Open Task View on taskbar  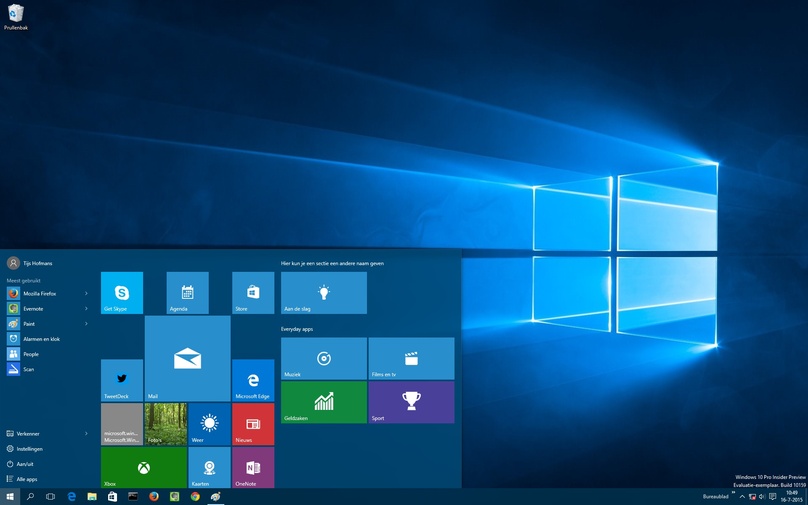(x=50, y=497)
